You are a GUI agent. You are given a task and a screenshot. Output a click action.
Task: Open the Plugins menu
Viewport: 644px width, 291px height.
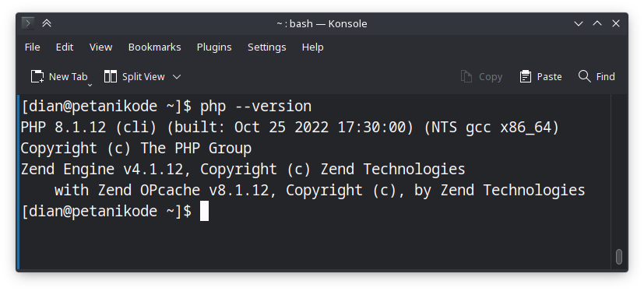pyautogui.click(x=214, y=47)
